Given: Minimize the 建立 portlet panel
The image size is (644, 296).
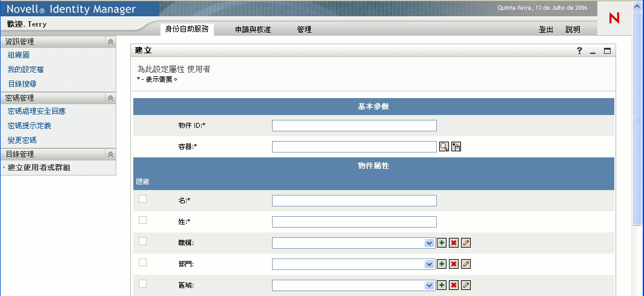Looking at the screenshot, I should (x=593, y=51).
